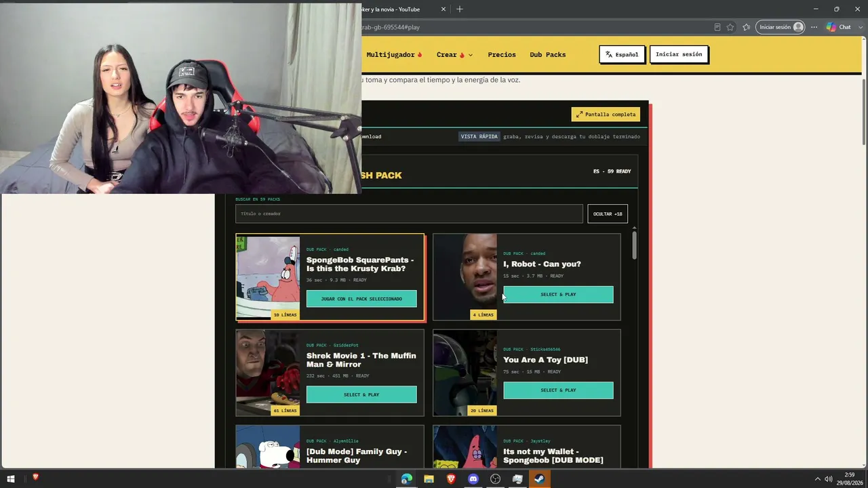Image resolution: width=868 pixels, height=488 pixels.
Task: Open a new browser tab
Action: coord(460,9)
